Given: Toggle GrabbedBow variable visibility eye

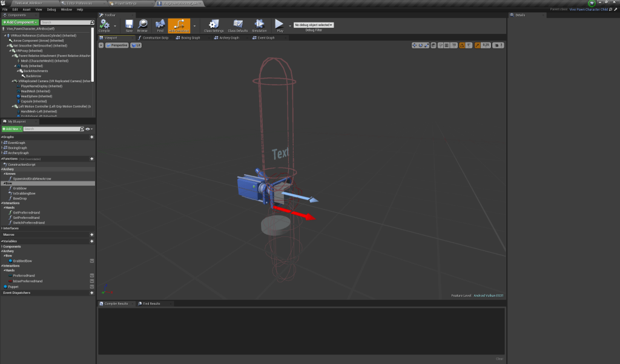Looking at the screenshot, I should pyautogui.click(x=91, y=261).
